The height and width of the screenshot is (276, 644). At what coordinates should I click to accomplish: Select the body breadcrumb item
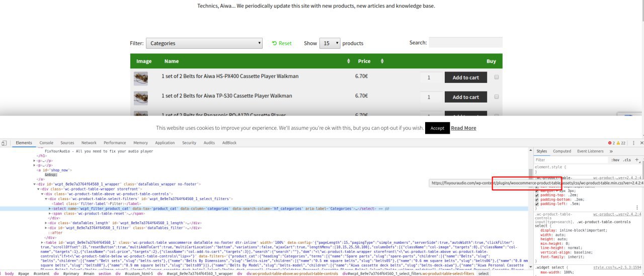tap(10, 273)
